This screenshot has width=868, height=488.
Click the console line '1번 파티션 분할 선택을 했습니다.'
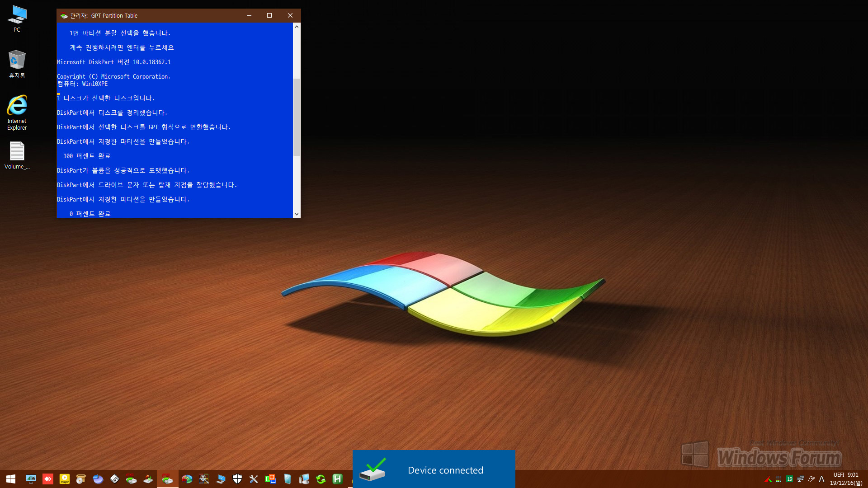(120, 33)
